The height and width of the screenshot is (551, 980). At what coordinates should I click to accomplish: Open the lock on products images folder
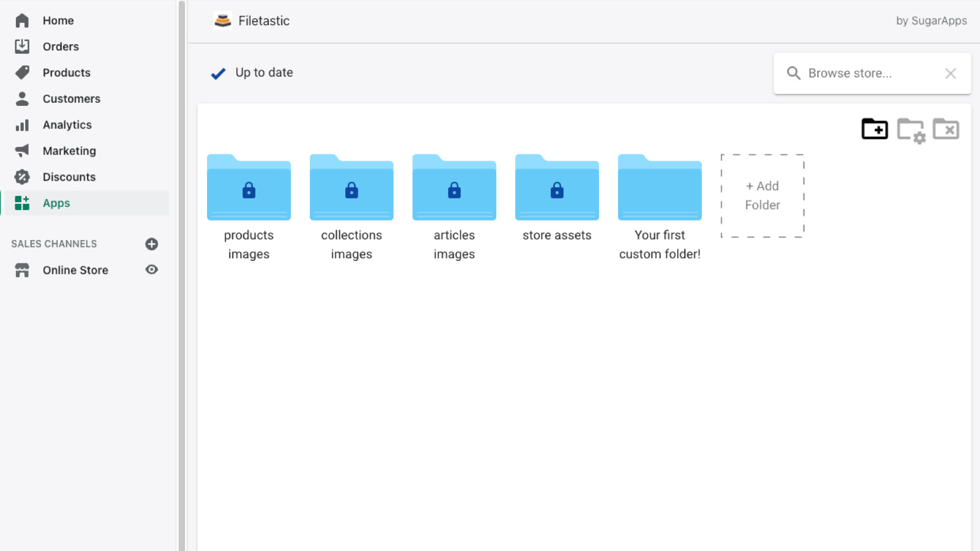(249, 190)
